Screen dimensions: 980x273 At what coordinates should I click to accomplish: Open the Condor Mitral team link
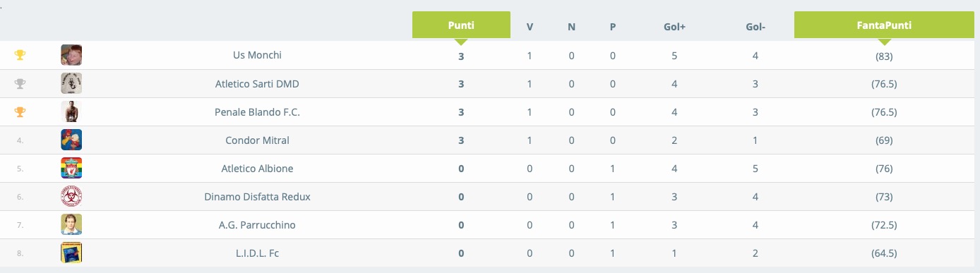coord(257,140)
